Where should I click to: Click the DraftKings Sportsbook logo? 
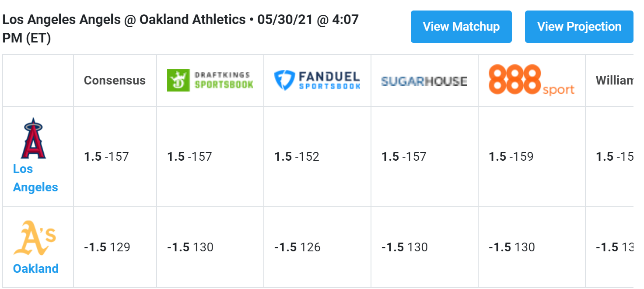(x=210, y=80)
